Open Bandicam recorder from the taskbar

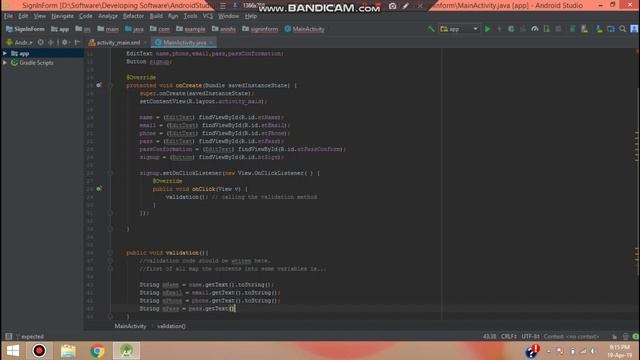39,351
